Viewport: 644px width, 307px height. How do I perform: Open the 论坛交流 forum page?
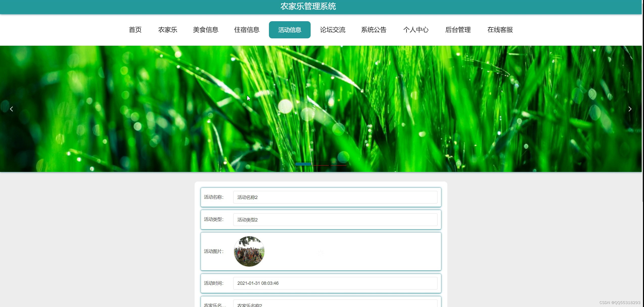pyautogui.click(x=333, y=30)
